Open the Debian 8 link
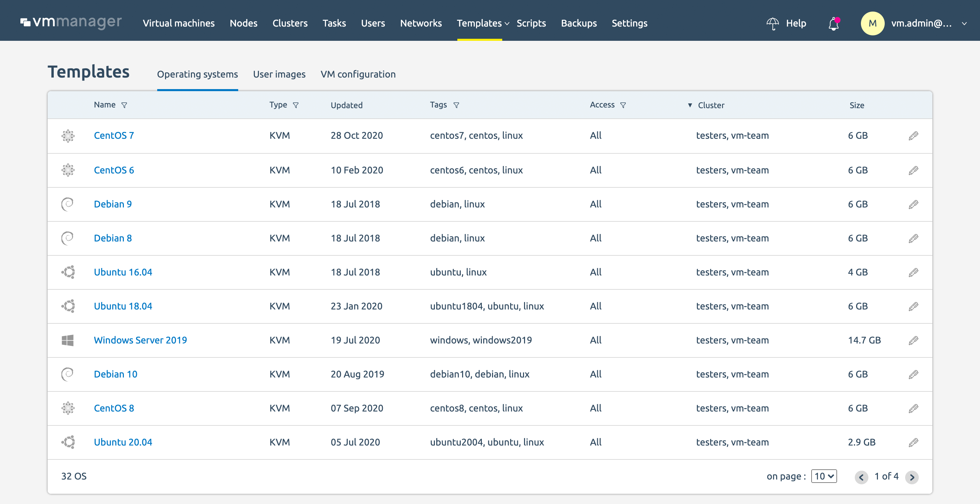The width and height of the screenshot is (980, 504). point(113,238)
